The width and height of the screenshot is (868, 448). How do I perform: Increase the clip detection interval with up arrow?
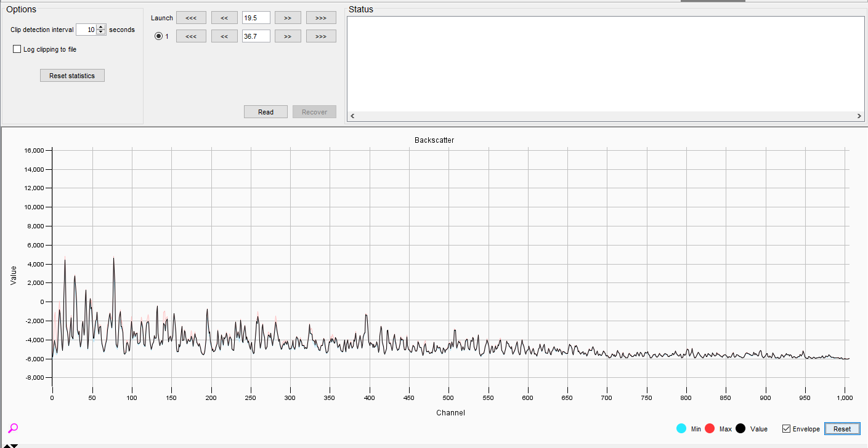101,27
